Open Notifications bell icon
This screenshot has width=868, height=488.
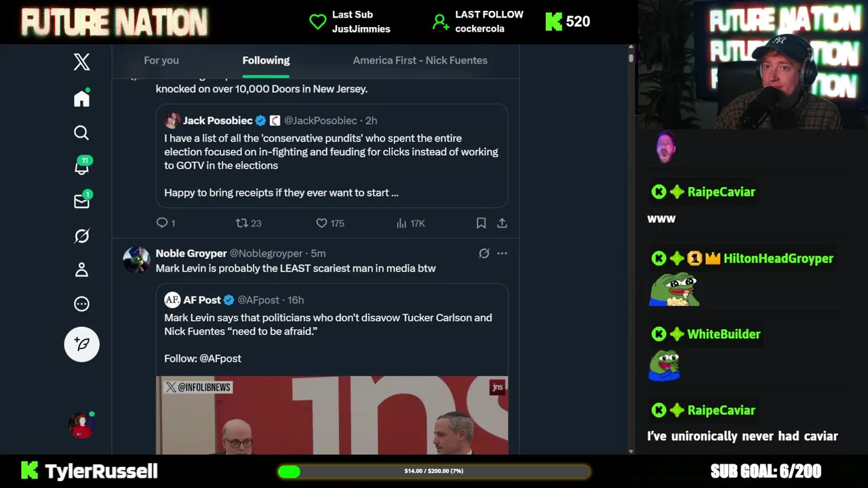pos(81,166)
